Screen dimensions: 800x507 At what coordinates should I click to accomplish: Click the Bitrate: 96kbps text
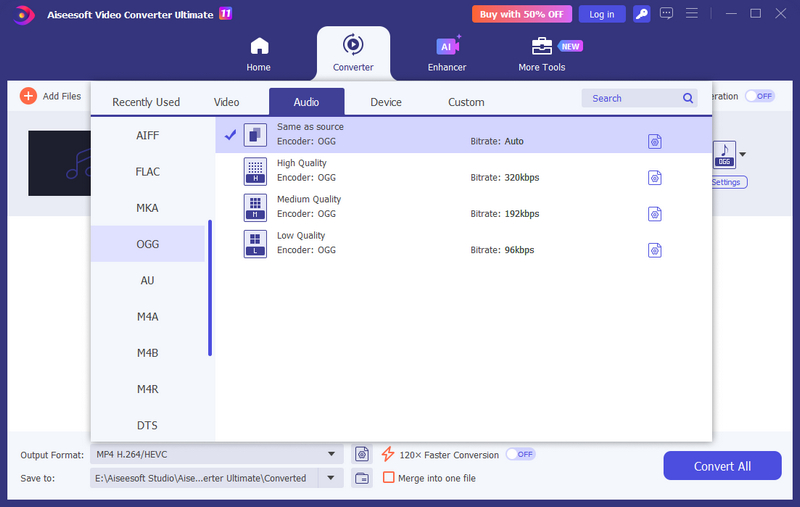[502, 250]
